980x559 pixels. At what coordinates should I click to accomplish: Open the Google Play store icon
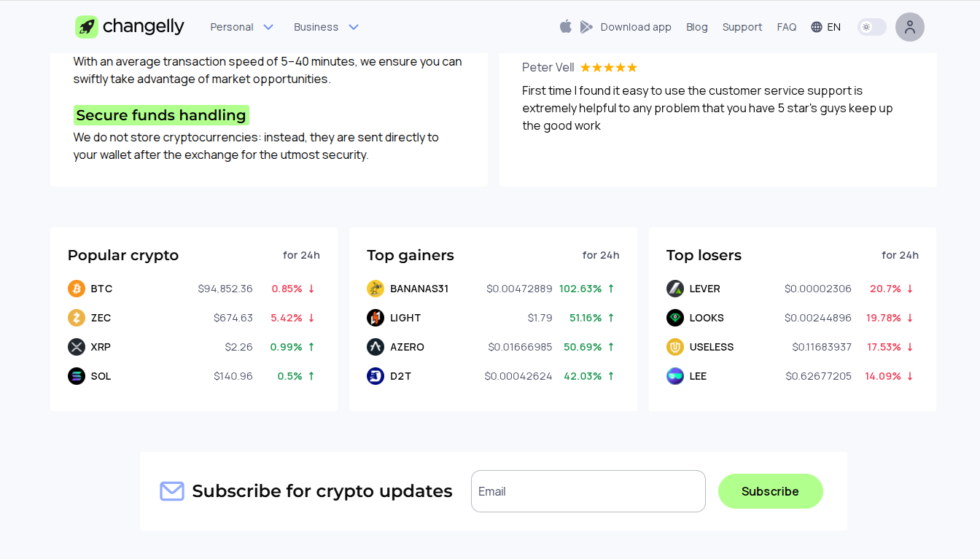point(586,27)
